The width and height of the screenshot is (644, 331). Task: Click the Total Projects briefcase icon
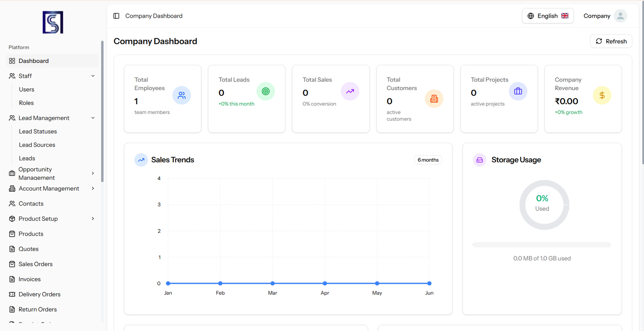518,91
